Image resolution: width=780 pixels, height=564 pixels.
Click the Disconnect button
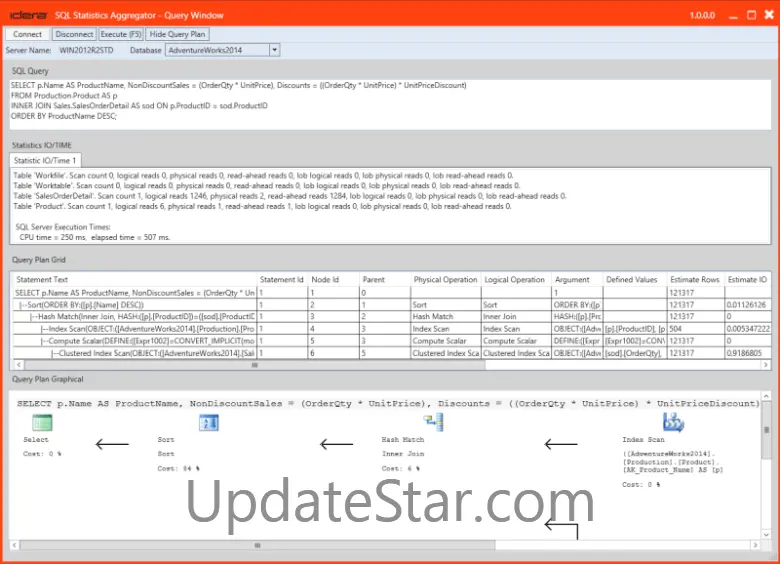click(74, 34)
